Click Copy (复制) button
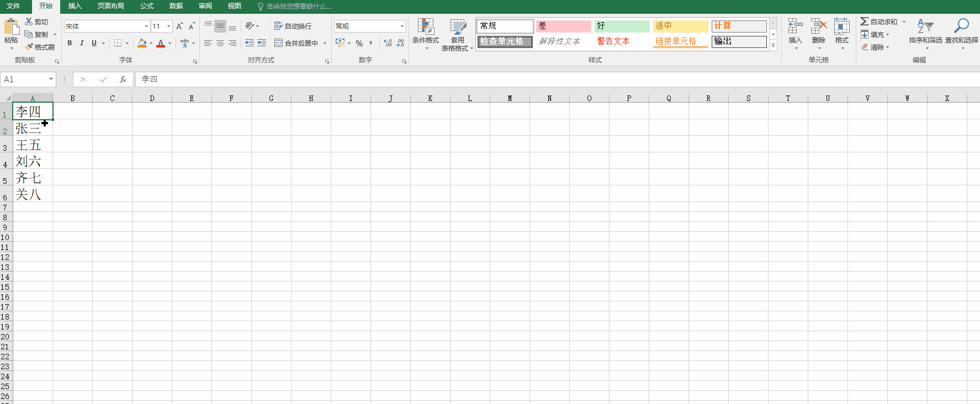The width and height of the screenshot is (980, 404). pos(36,34)
